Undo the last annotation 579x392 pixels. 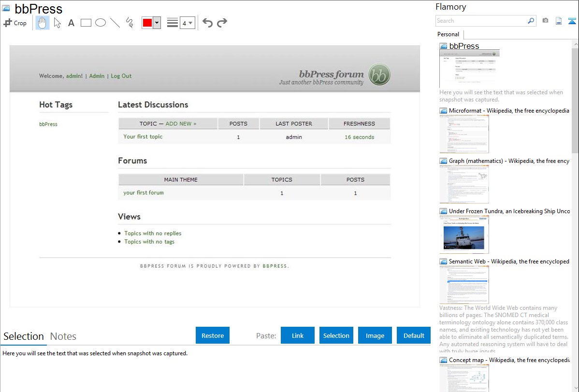click(207, 23)
